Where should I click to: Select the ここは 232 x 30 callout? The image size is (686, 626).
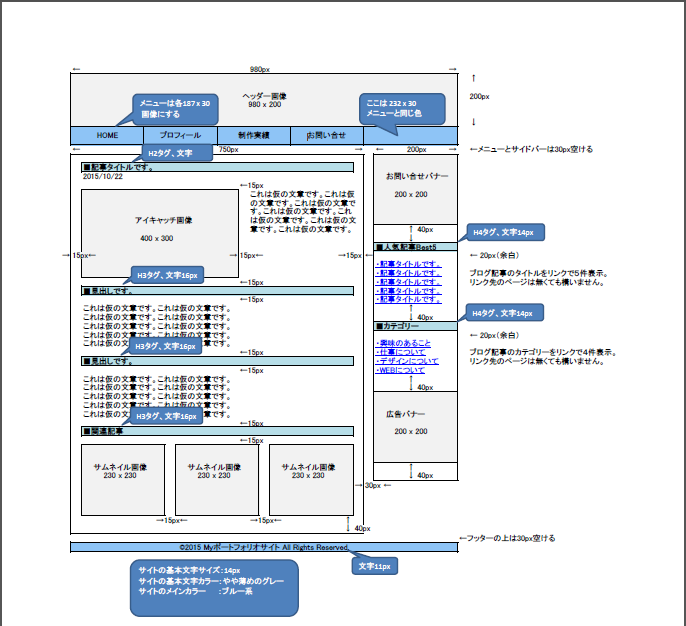(402, 109)
